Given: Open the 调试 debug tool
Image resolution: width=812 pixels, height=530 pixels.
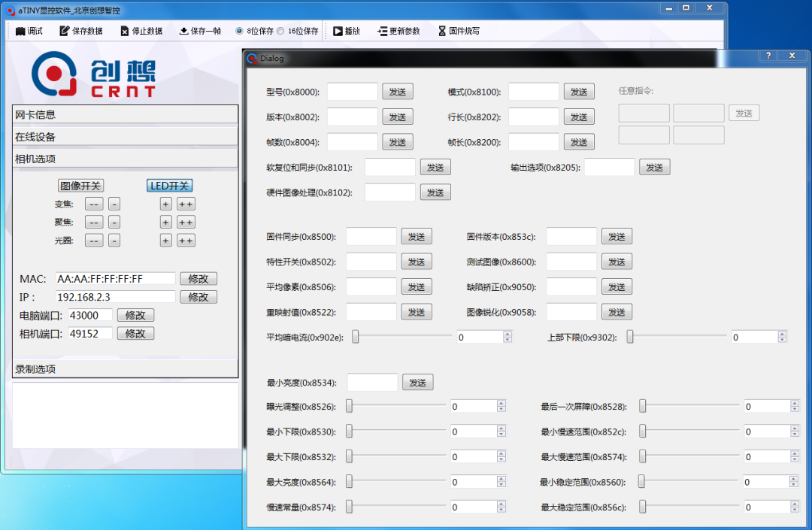Looking at the screenshot, I should [29, 31].
